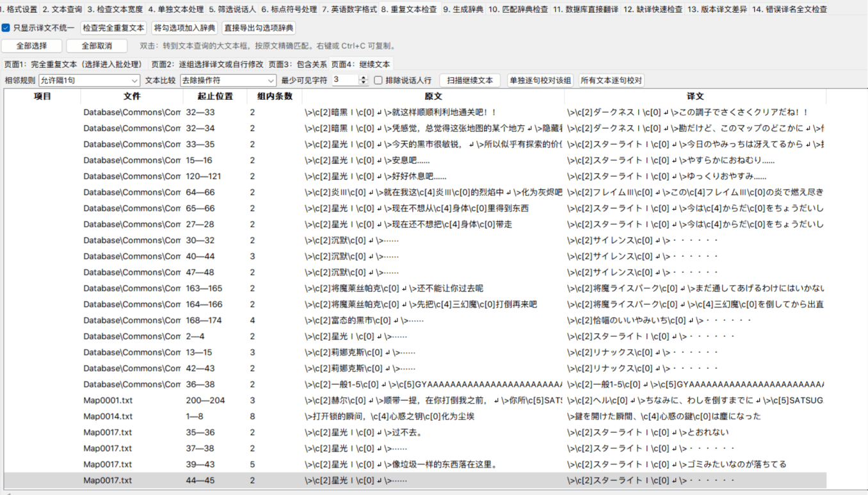
Task: Sort by the 起止位置 column header
Action: tap(215, 96)
